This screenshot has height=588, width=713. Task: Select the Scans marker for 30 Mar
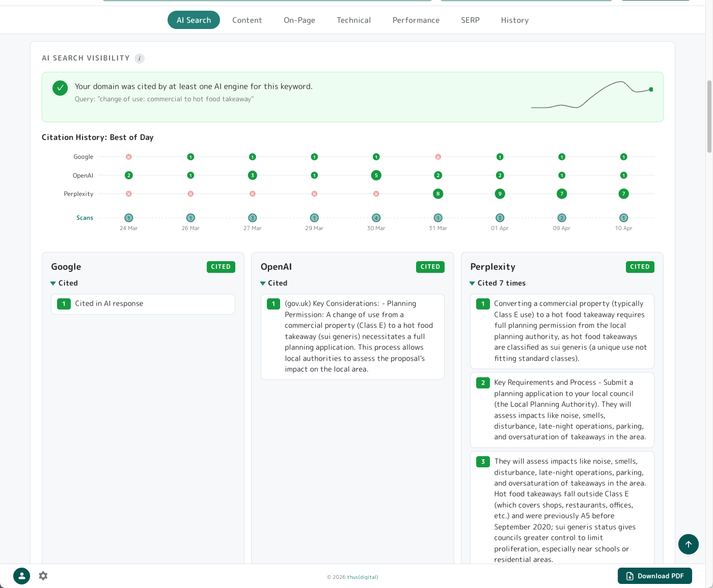[x=376, y=218]
